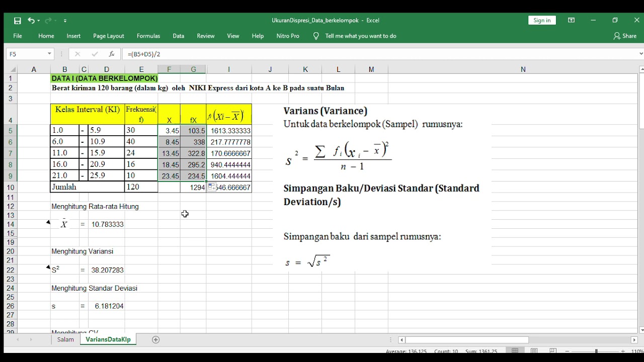Open Customize Quick Access Toolbar dropdown
This screenshot has width=644, height=362.
tap(65, 21)
